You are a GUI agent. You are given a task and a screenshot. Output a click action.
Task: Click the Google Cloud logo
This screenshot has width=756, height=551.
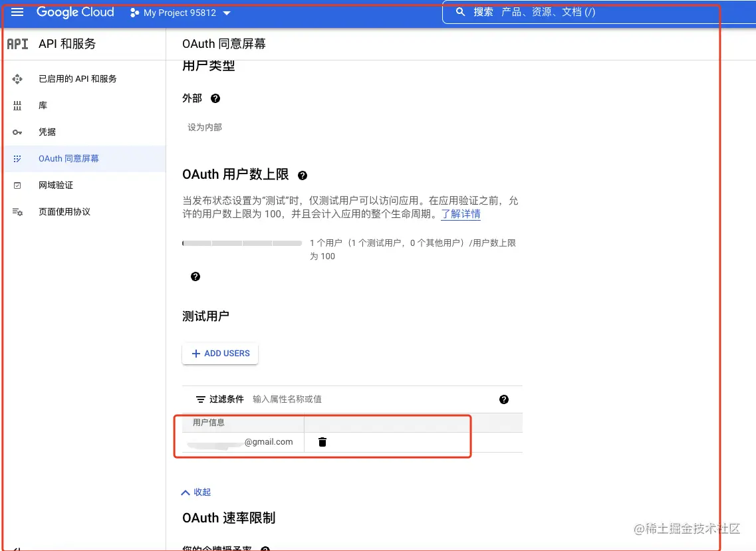point(75,12)
